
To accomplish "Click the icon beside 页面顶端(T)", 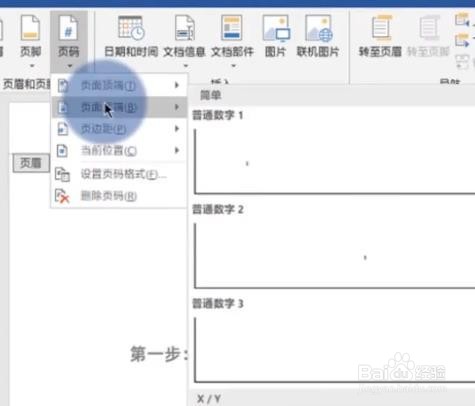I will click(63, 86).
